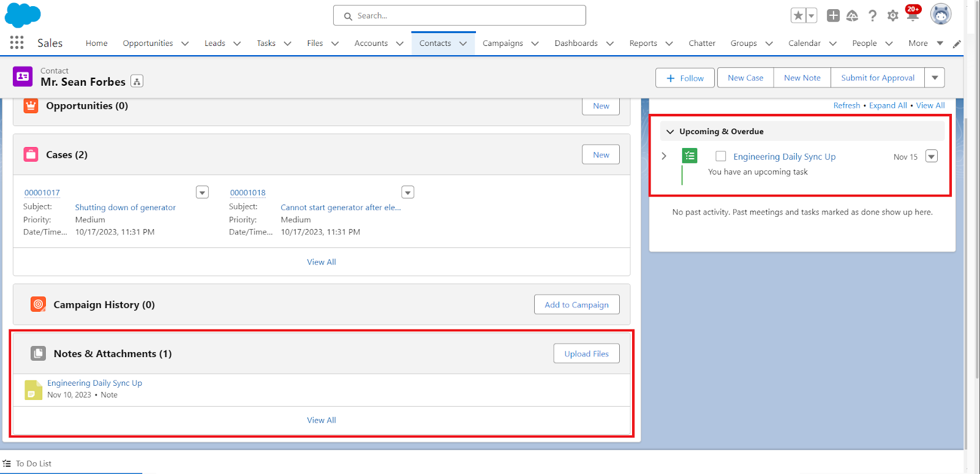Click Add to Campaign button
This screenshot has height=474, width=980.
coord(576,304)
